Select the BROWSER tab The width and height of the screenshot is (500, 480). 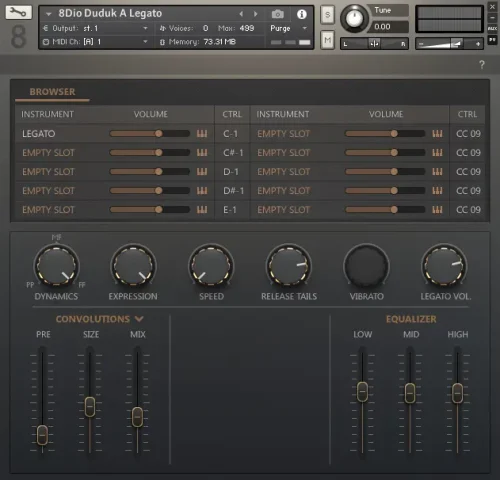(x=52, y=92)
